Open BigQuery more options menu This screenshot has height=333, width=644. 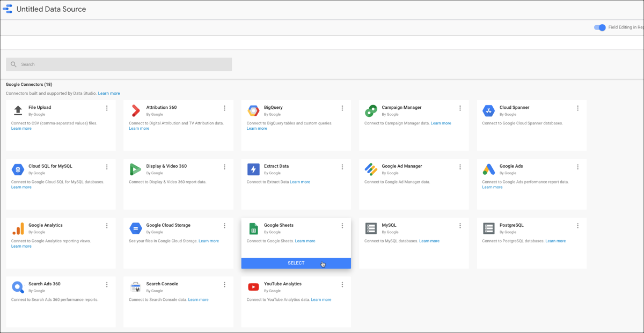tap(342, 108)
